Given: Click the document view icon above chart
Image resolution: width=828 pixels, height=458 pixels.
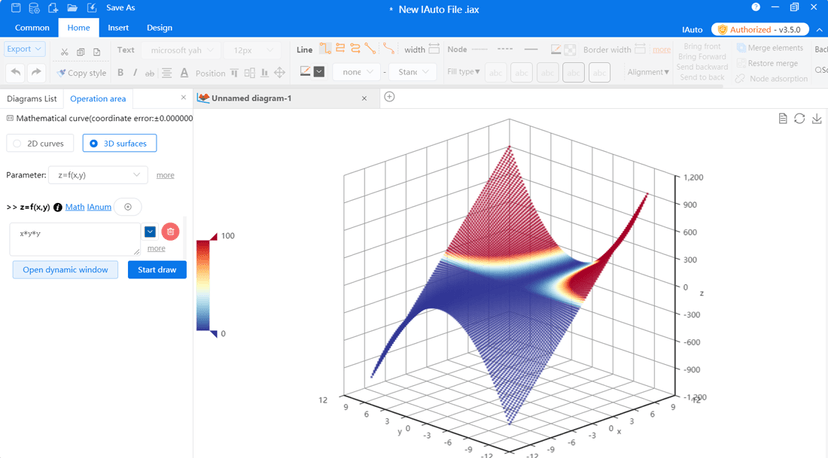Looking at the screenshot, I should tap(783, 118).
